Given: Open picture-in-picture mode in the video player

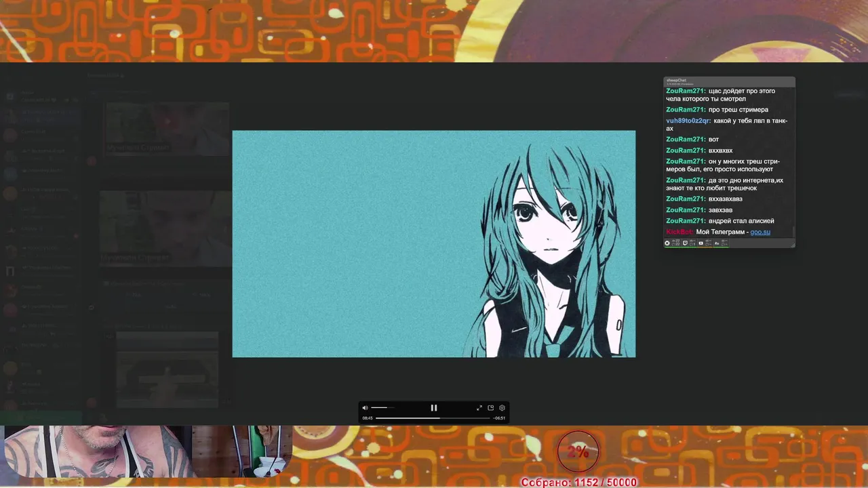Looking at the screenshot, I should pyautogui.click(x=491, y=407).
